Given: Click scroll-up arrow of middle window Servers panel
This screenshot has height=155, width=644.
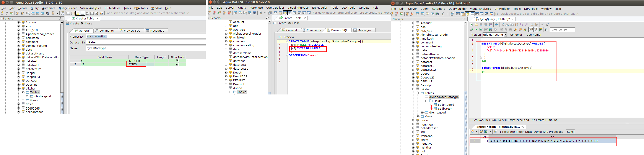Looking at the screenshot, I should [269, 22].
